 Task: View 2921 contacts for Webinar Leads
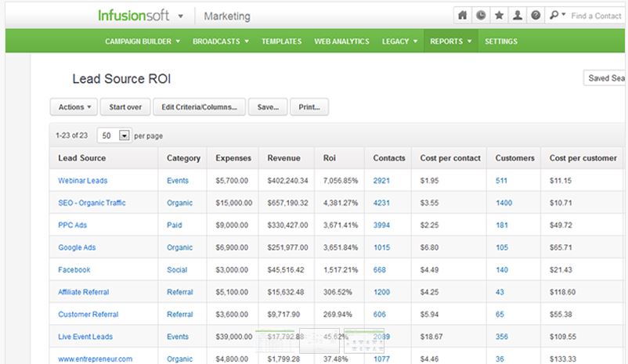[381, 181]
